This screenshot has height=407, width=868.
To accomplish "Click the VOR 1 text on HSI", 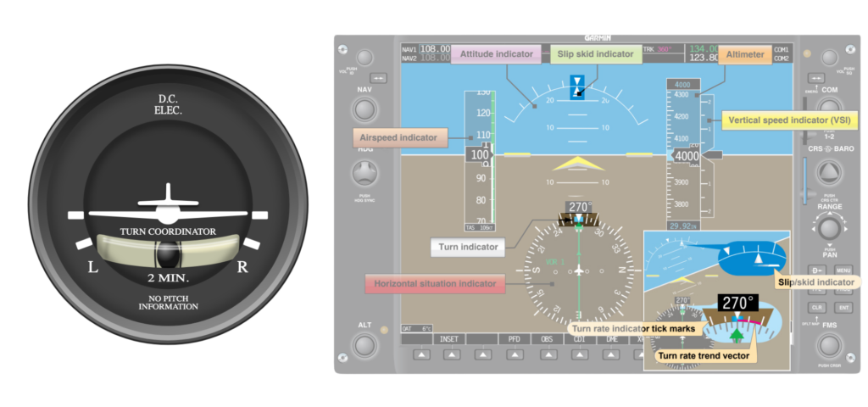I will (x=554, y=262).
